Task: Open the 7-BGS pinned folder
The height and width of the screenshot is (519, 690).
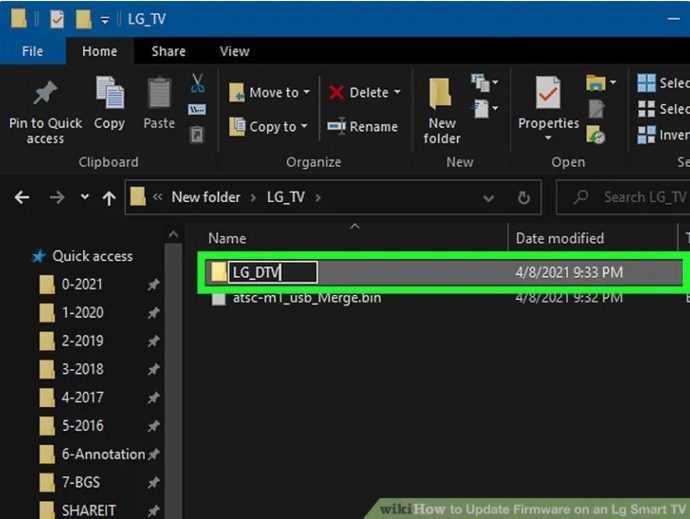Action: [81, 482]
